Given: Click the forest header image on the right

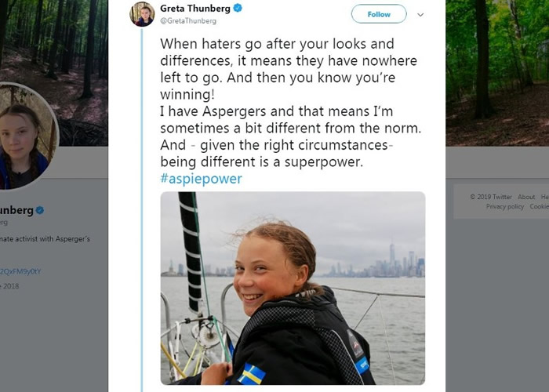Looking at the screenshot, I should [497, 71].
